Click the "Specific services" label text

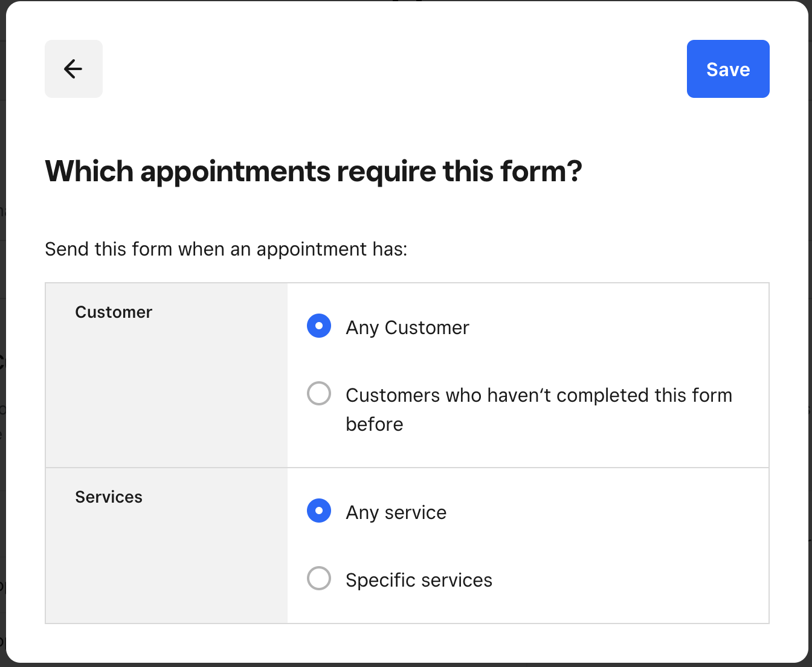tap(419, 580)
